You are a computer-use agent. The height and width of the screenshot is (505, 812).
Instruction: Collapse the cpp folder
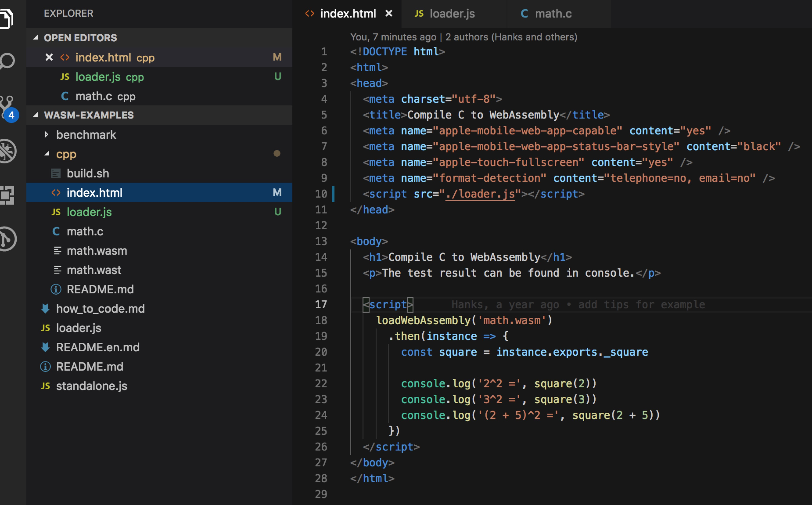click(47, 154)
